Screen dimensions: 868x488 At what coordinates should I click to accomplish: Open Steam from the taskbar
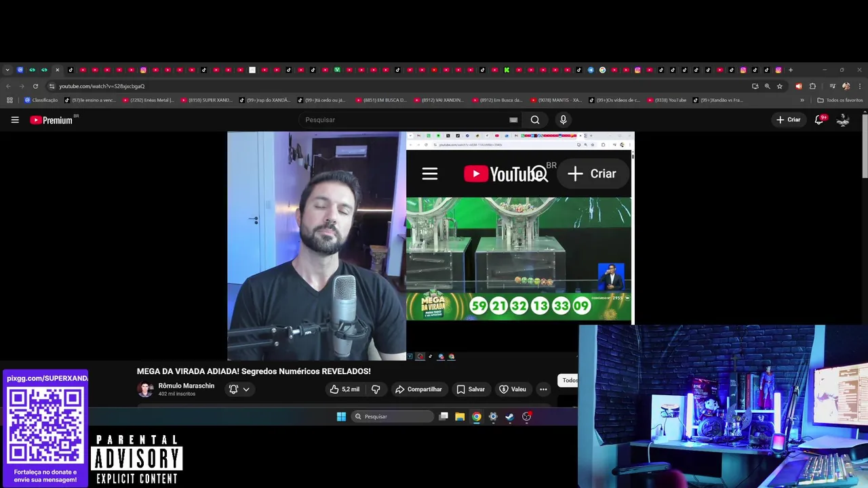point(510,417)
